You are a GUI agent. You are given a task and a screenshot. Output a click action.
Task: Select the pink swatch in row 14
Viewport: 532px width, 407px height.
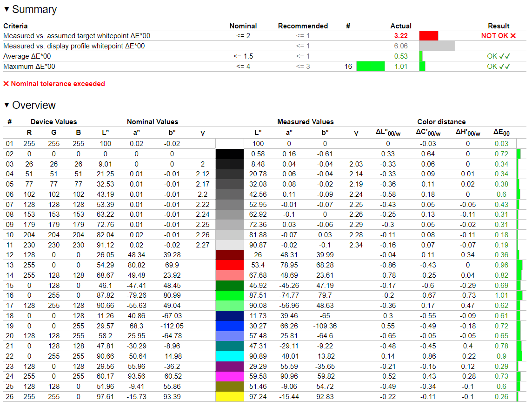tap(230, 275)
